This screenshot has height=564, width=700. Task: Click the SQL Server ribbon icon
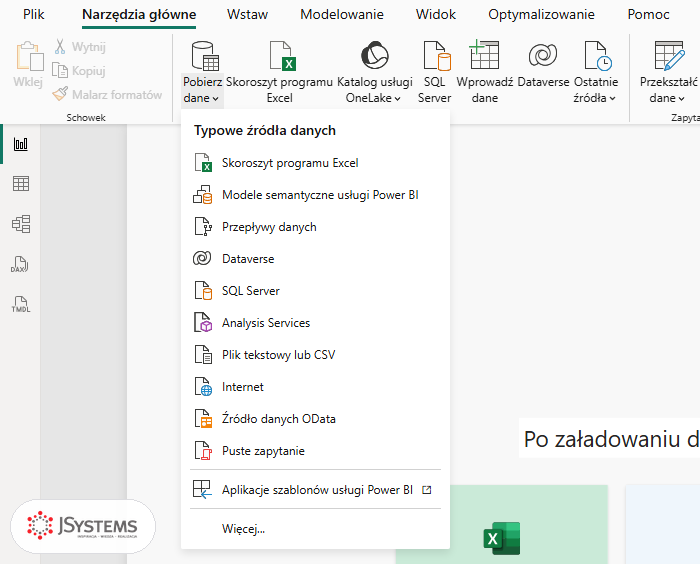437,56
